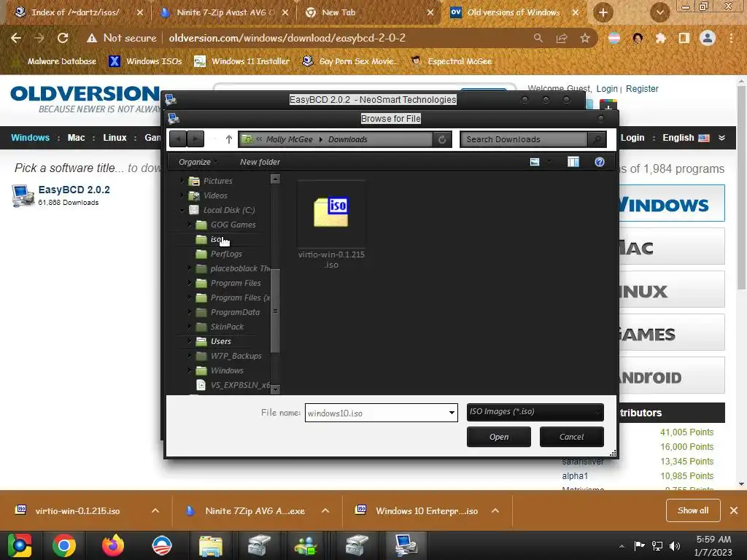Open the Linux menu on OldVersion site
The width and height of the screenshot is (747, 560).
pos(115,138)
